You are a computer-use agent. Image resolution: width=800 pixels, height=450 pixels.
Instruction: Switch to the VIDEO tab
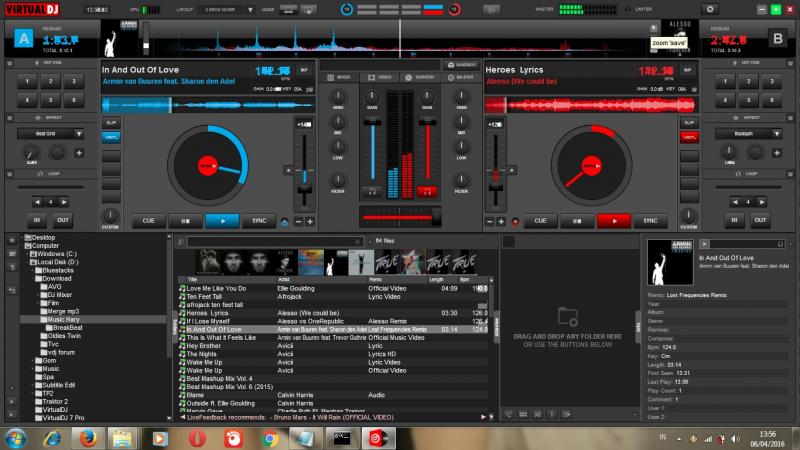coord(380,77)
